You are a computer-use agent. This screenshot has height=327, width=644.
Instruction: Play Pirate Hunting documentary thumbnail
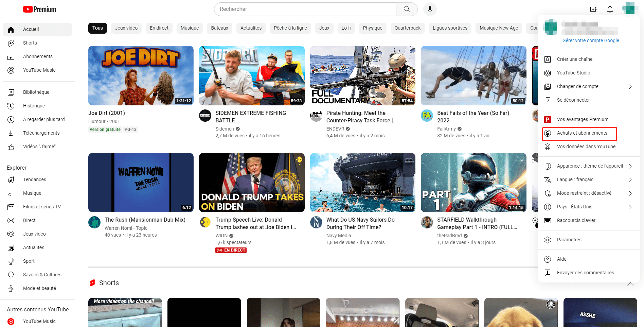363,75
